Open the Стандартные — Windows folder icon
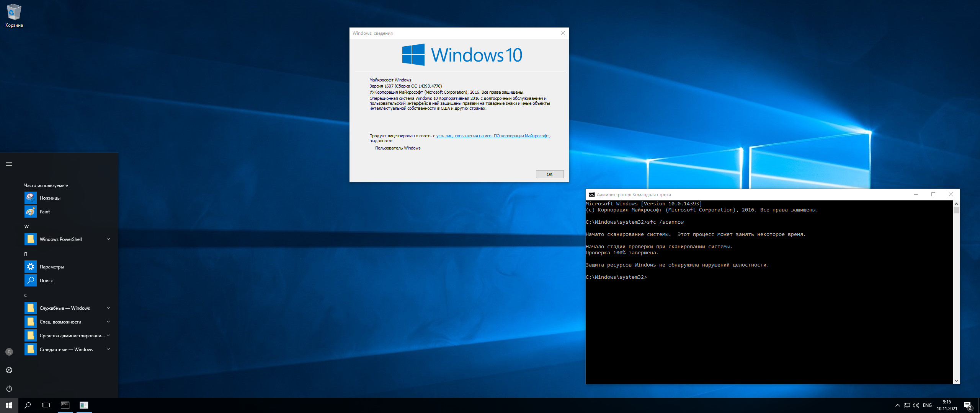980x413 pixels. click(31, 350)
